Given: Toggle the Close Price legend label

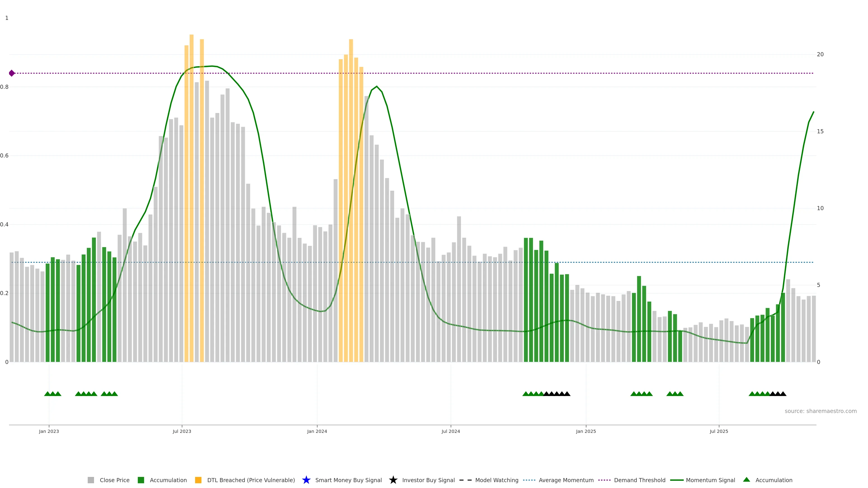Looking at the screenshot, I should [115, 480].
